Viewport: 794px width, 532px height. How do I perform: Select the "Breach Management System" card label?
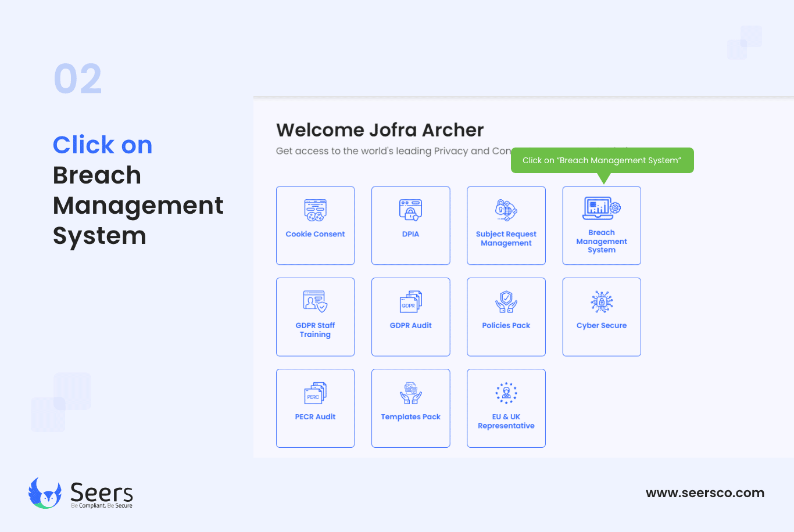coord(602,241)
